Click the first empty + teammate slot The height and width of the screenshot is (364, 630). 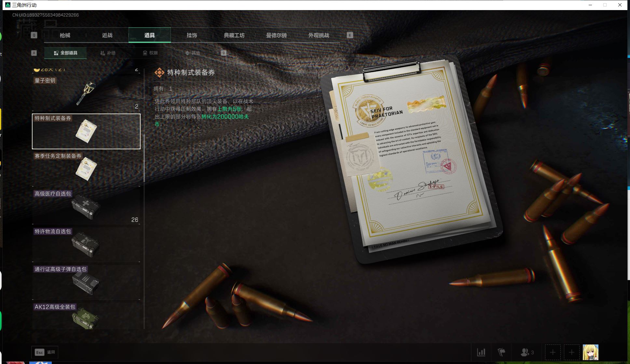coord(553,352)
